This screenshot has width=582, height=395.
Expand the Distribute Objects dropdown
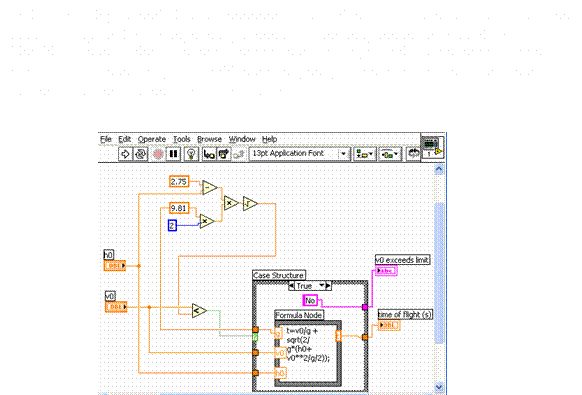390,154
